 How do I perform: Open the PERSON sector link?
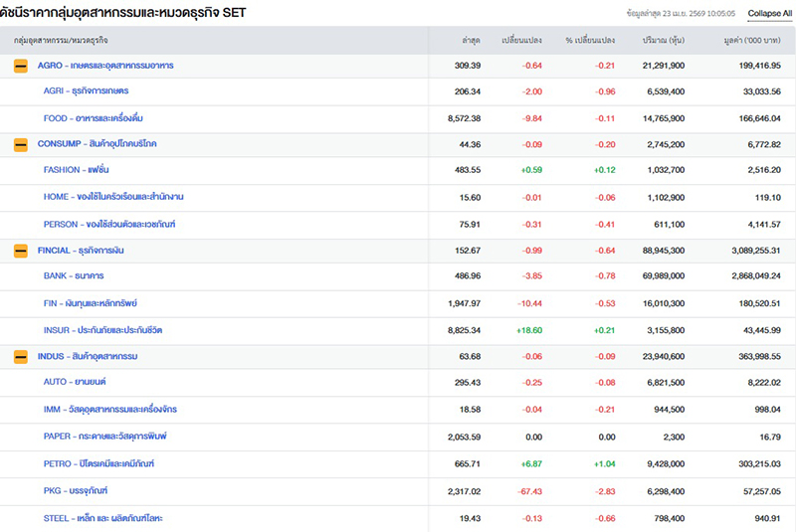[x=109, y=224]
